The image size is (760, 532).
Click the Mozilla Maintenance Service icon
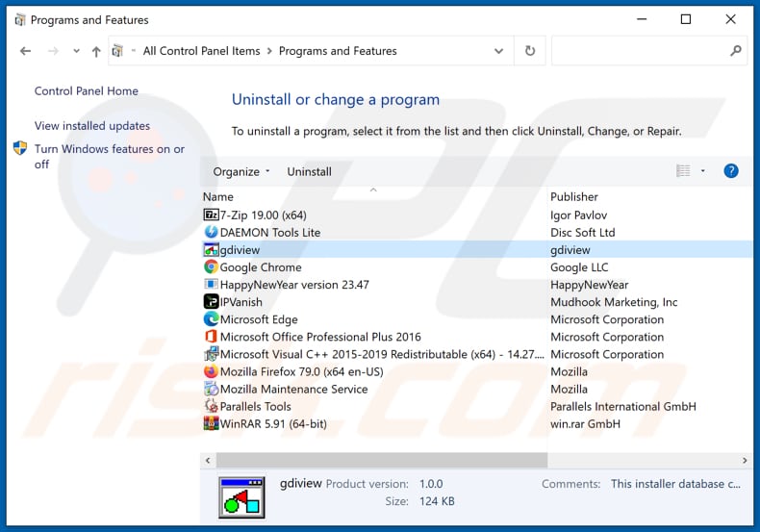[x=211, y=389]
